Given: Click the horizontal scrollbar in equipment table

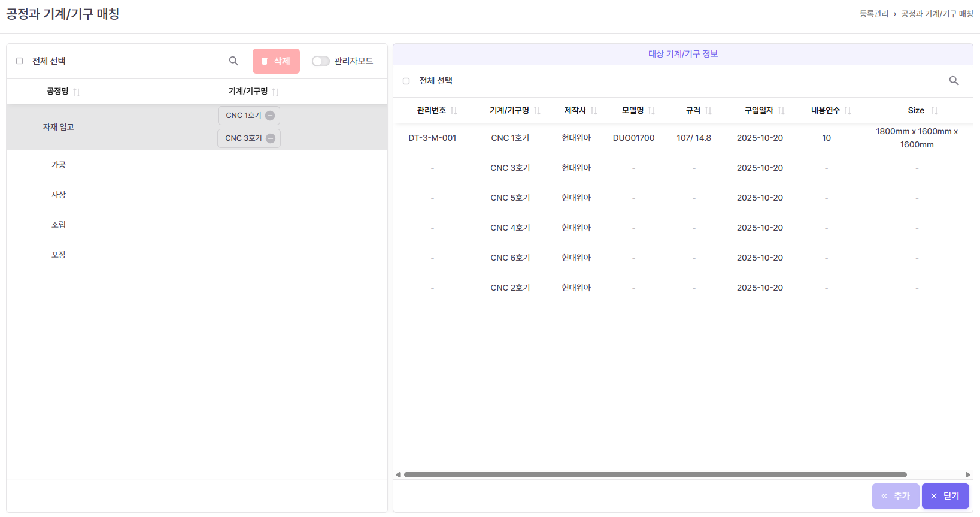Looking at the screenshot, I should tap(655, 474).
